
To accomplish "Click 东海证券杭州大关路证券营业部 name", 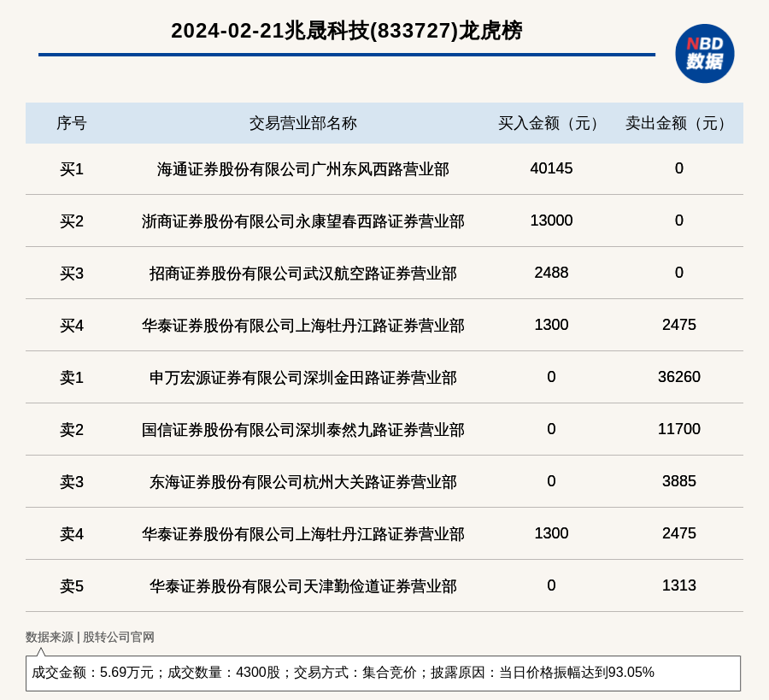I will point(302,482).
